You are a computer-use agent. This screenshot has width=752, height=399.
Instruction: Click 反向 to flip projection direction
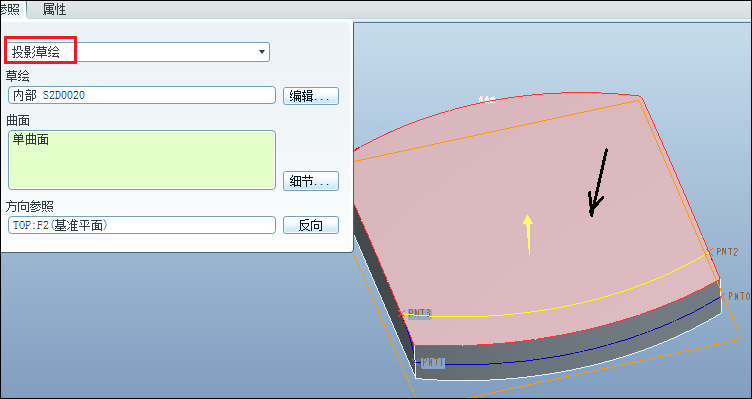tap(311, 225)
